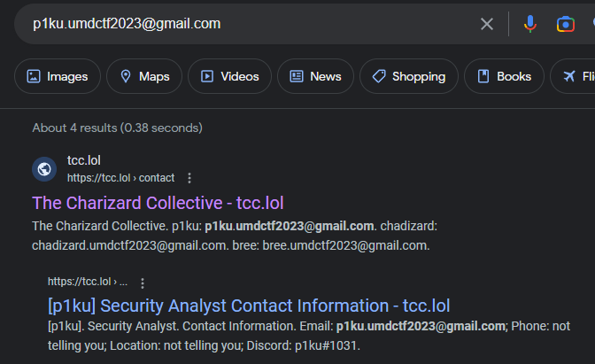Filter results by Videos
Image resolution: width=595 pixels, height=364 pixels.
(229, 76)
